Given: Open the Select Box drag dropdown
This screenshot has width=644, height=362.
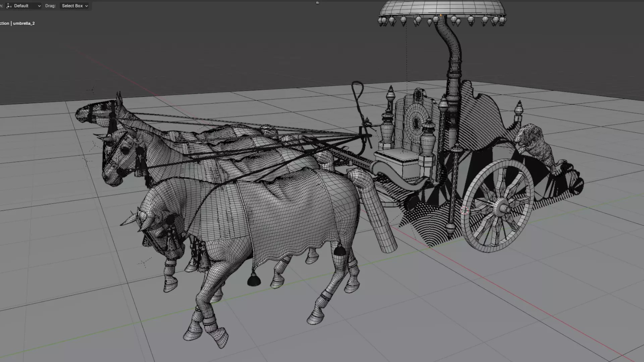Looking at the screenshot, I should (74, 6).
